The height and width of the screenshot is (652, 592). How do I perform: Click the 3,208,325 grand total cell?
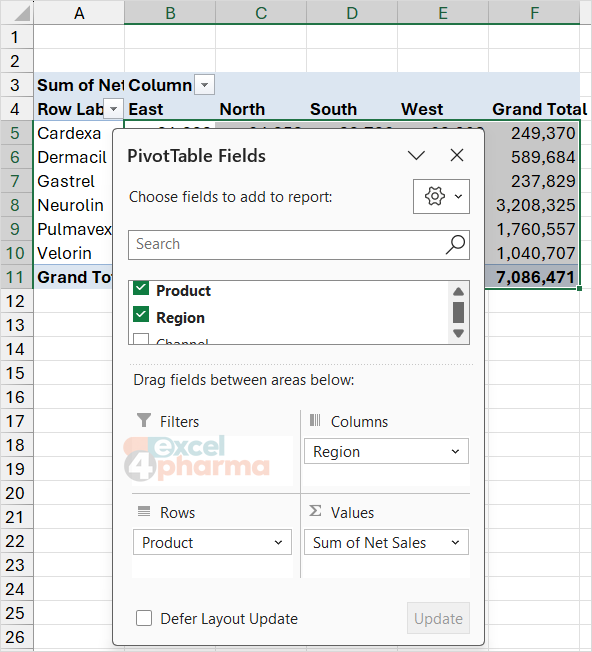(534, 205)
